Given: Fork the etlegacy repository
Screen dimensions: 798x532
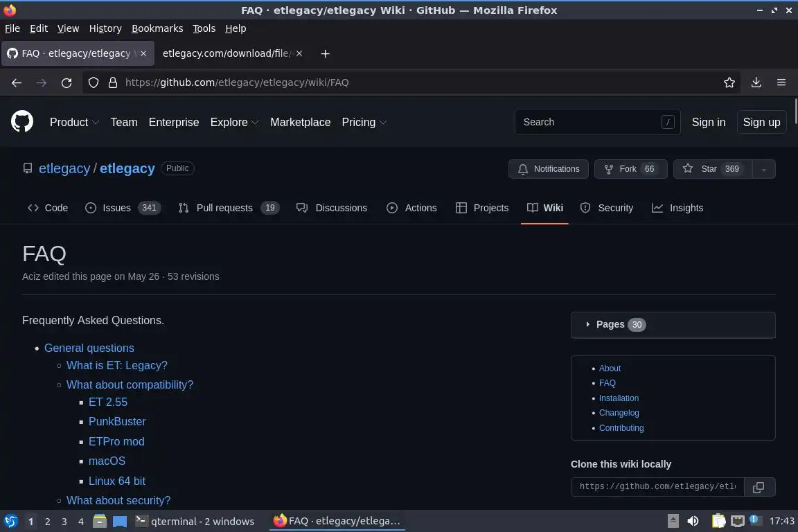Looking at the screenshot, I should point(630,169).
